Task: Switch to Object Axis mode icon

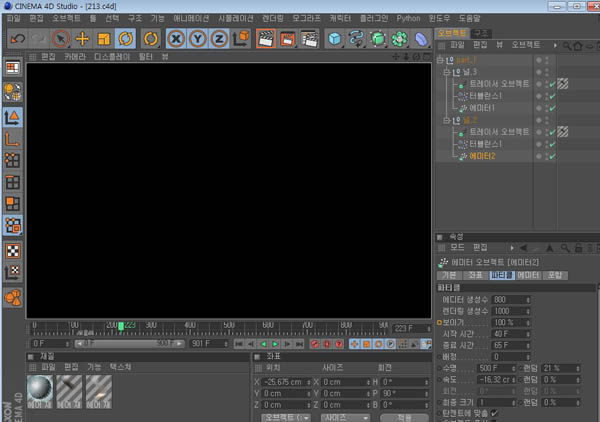Action: [x=13, y=139]
